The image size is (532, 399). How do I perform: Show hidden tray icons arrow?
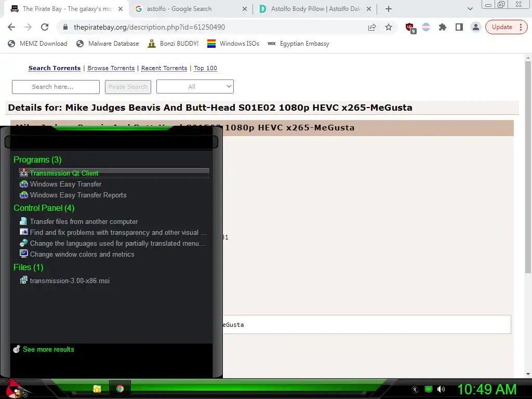[x=415, y=390]
